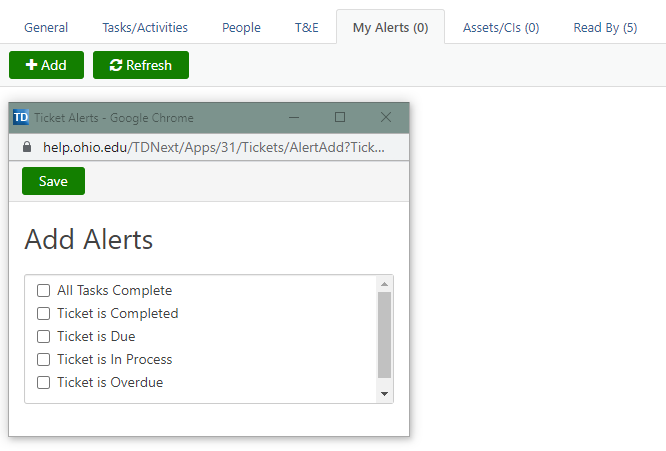Image resolution: width=666 pixels, height=451 pixels.
Task: Close the Ticket Alerts popup window
Action: (386, 117)
